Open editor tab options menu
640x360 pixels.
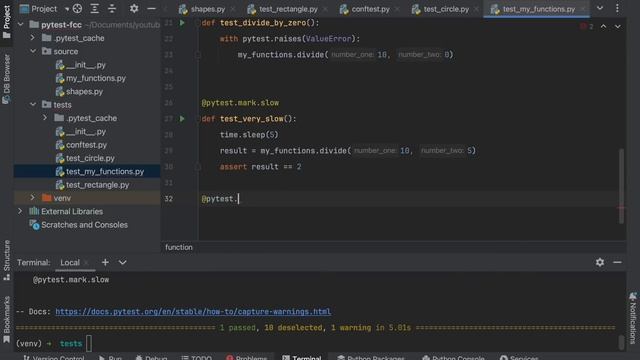pyautogui.click(x=617, y=9)
